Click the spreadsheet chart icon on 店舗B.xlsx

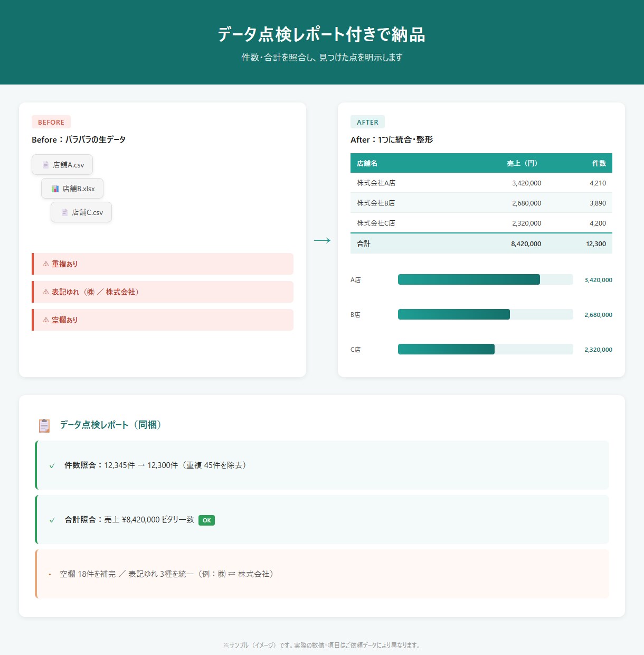[x=55, y=189]
